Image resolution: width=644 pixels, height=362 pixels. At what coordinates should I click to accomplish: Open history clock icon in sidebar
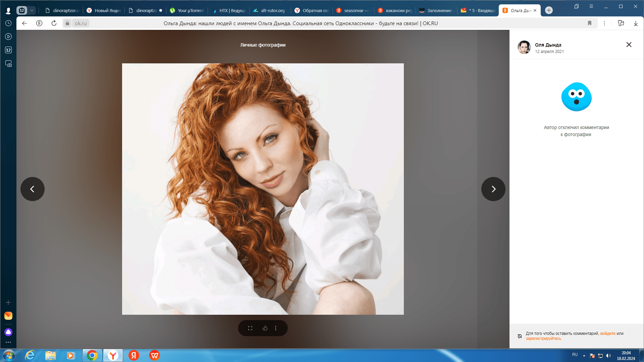click(8, 23)
